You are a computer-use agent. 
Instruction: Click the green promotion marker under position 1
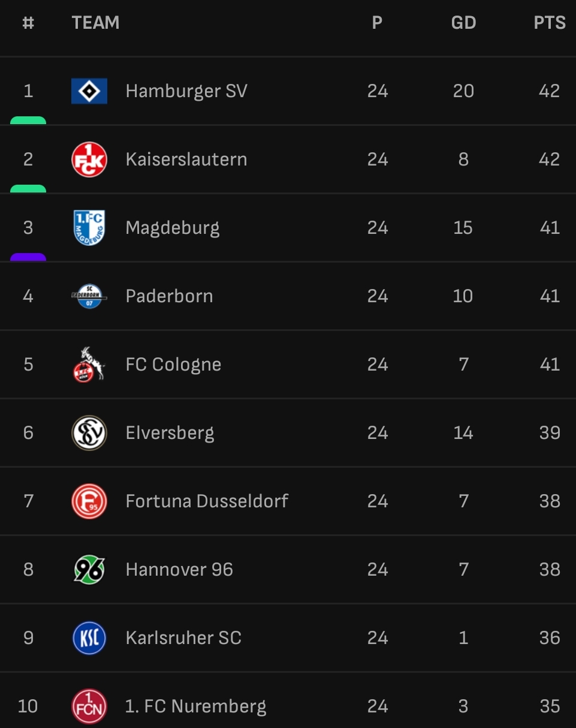pos(28,121)
